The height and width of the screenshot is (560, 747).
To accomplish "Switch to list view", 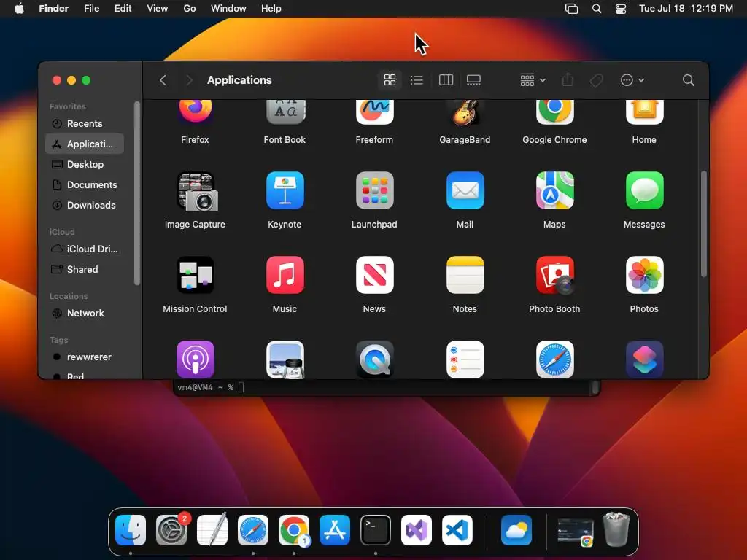I will click(417, 80).
